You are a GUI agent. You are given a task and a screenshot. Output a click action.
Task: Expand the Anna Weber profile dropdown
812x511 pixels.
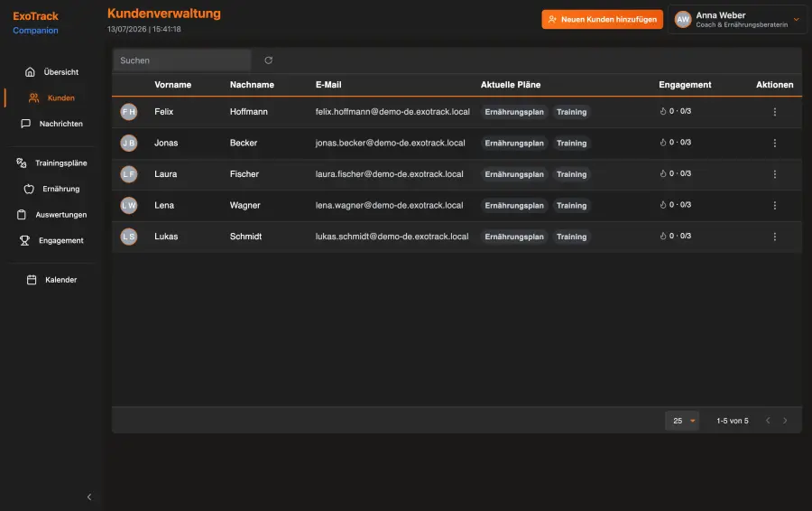(796, 20)
